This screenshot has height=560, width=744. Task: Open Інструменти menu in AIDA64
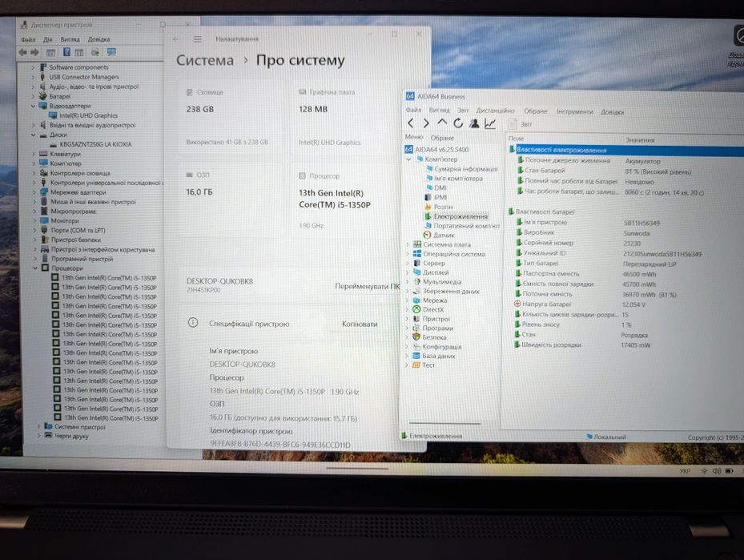[x=574, y=112]
